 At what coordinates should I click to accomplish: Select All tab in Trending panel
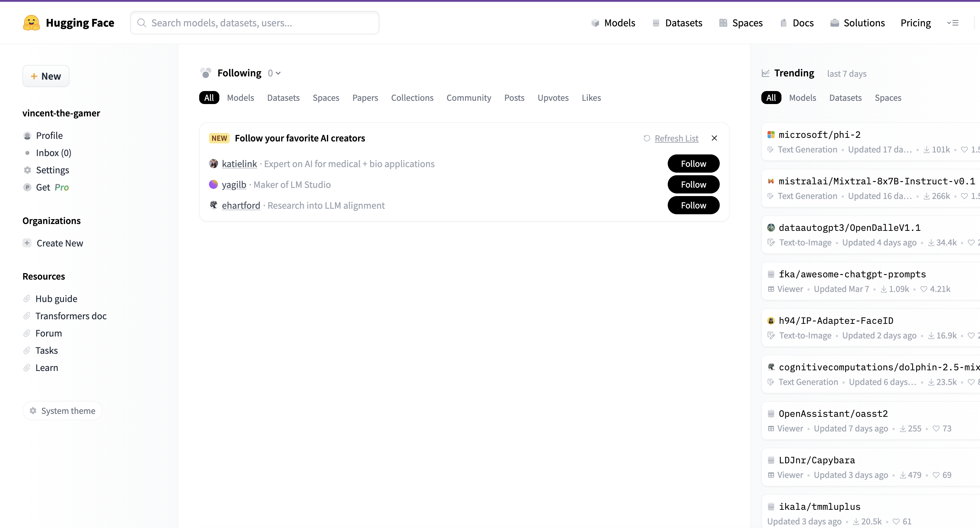[771, 98]
